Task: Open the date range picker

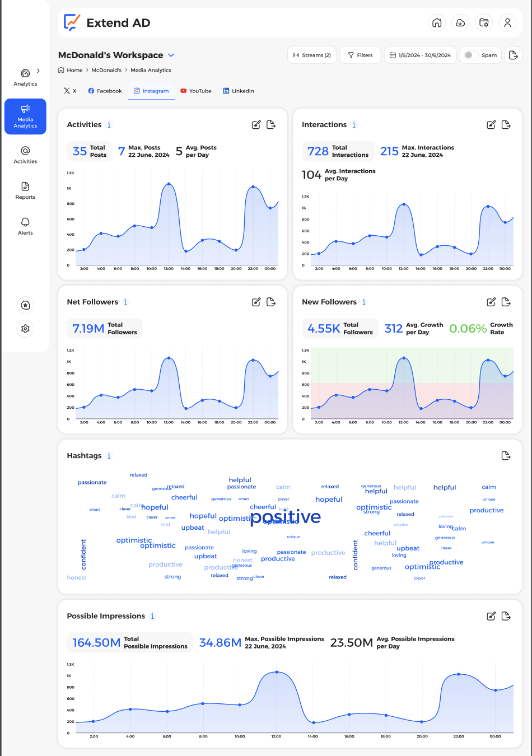Action: coord(420,55)
